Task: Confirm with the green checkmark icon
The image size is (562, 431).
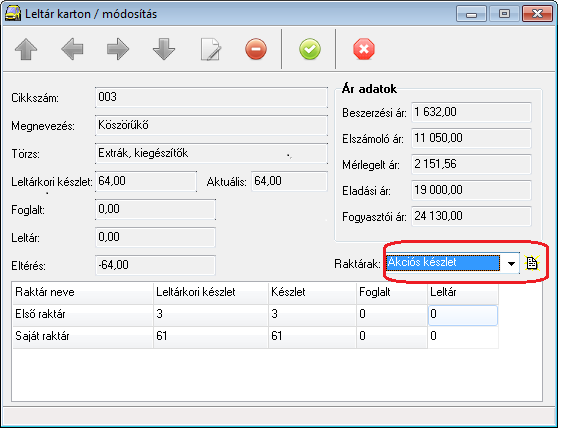Action: click(x=310, y=49)
